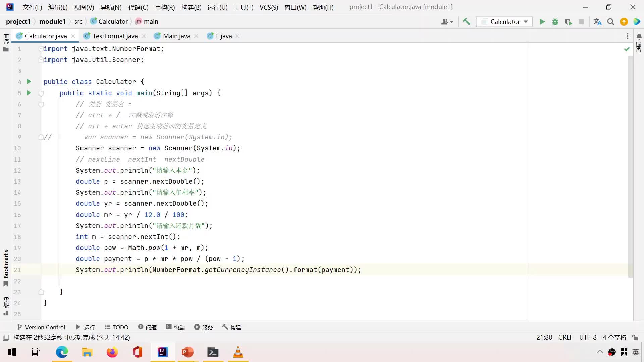
Task: Run class Calculator from line 4 gutter
Action: 29,81
